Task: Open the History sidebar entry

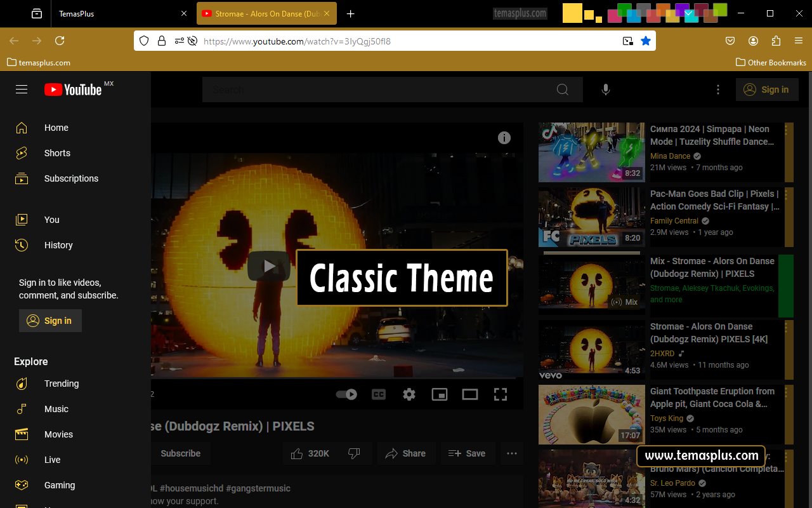Action: 58,245
